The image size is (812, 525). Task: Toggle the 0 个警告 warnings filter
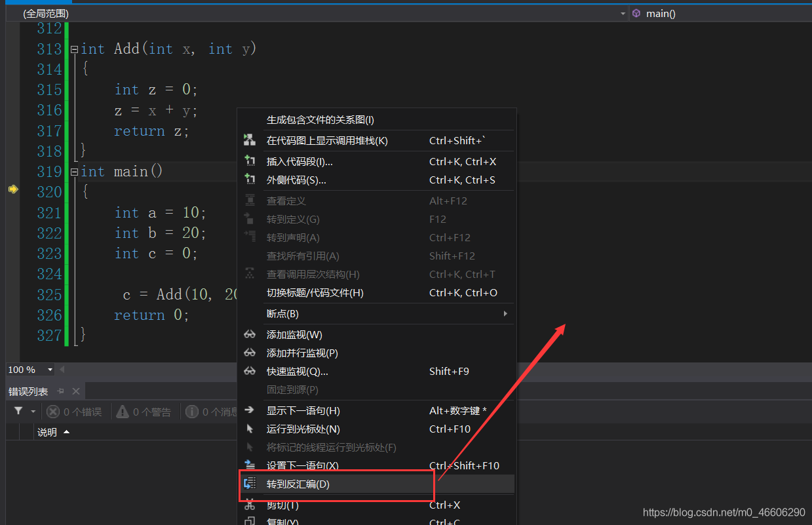point(144,412)
